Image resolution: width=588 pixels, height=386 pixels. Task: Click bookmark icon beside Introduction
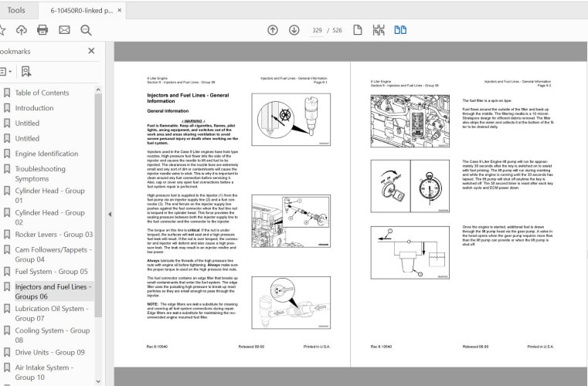click(7, 108)
